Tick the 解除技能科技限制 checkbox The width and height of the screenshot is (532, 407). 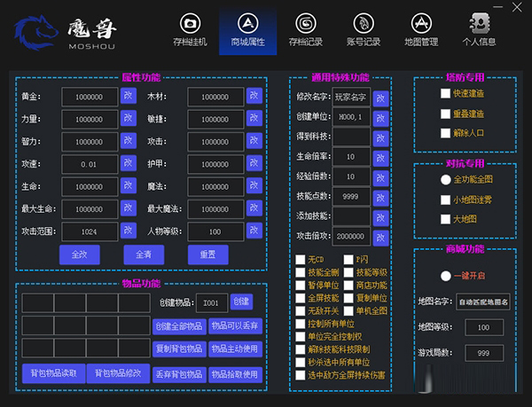coord(301,349)
